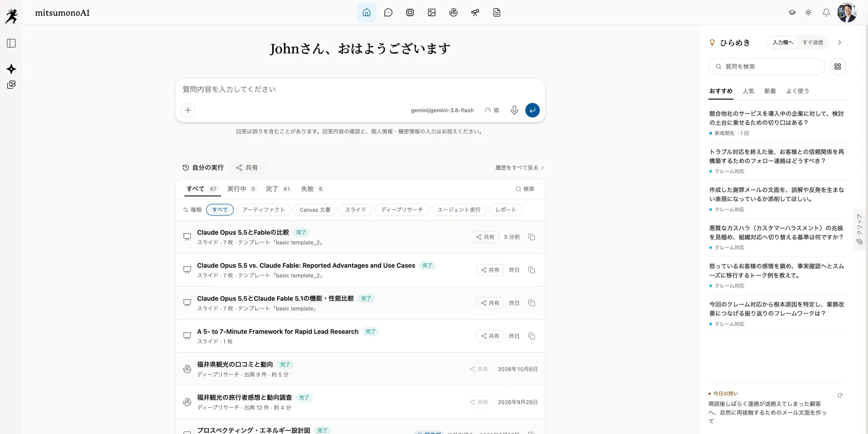Filter by ディープリサーチ type chip
This screenshot has height=434, width=868.
point(402,210)
